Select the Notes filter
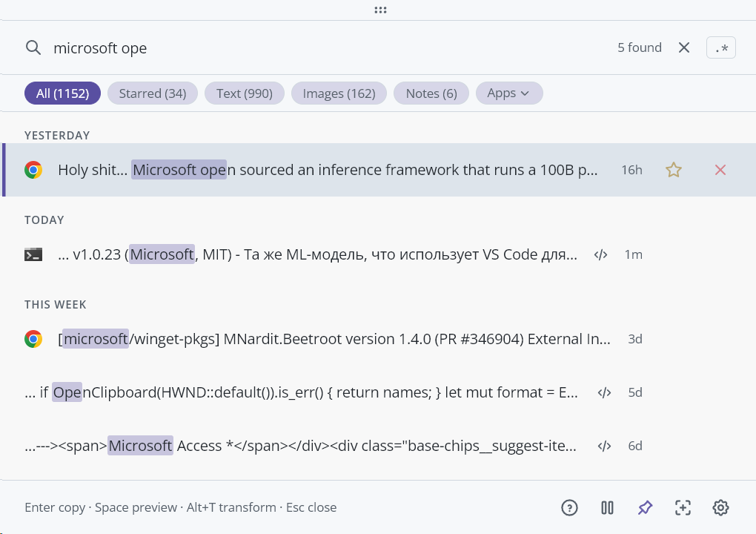Image resolution: width=756 pixels, height=534 pixels. coord(431,93)
